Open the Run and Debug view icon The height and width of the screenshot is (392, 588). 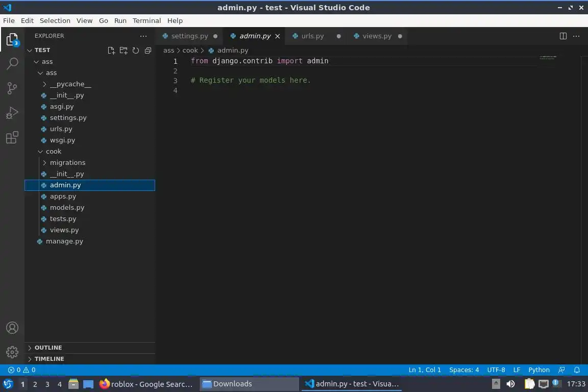tap(12, 113)
